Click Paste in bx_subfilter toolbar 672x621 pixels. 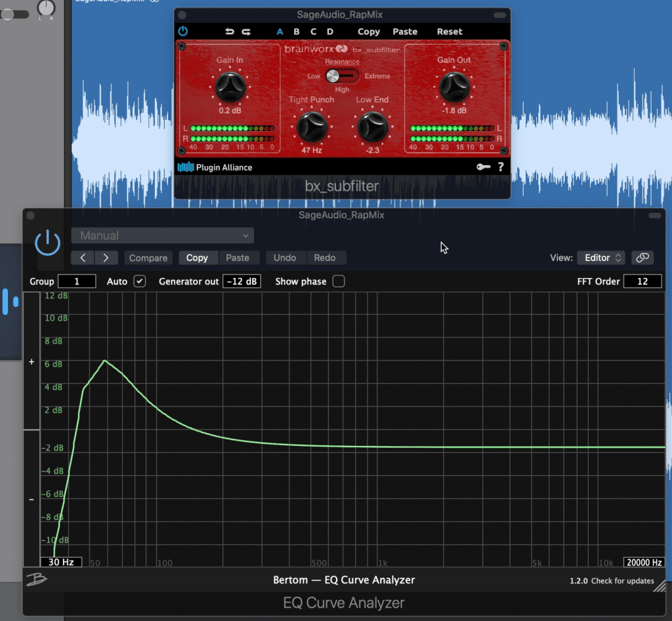[405, 31]
